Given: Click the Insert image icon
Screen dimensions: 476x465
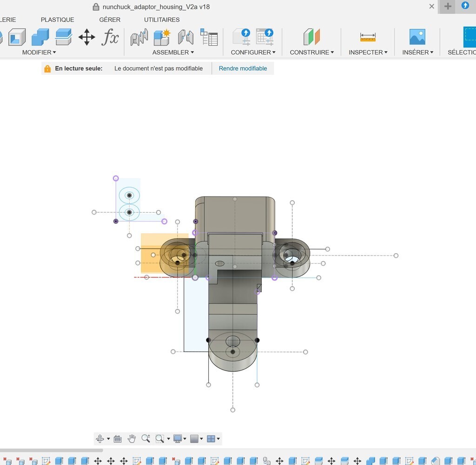Looking at the screenshot, I should pos(417,37).
